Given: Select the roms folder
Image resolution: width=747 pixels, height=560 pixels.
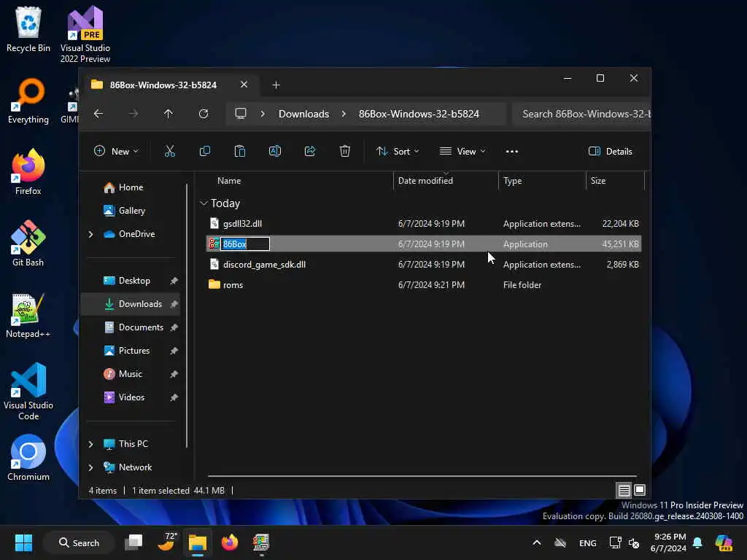Looking at the screenshot, I should pos(424,285).
